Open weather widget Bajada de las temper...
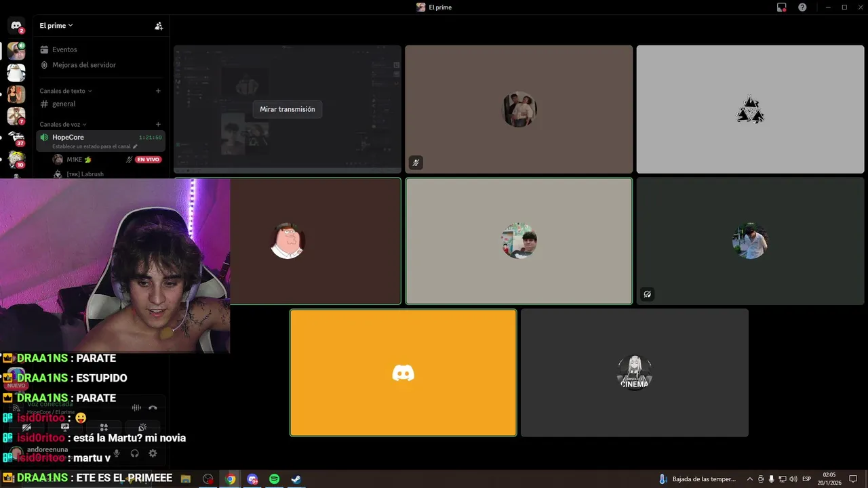 click(698, 479)
